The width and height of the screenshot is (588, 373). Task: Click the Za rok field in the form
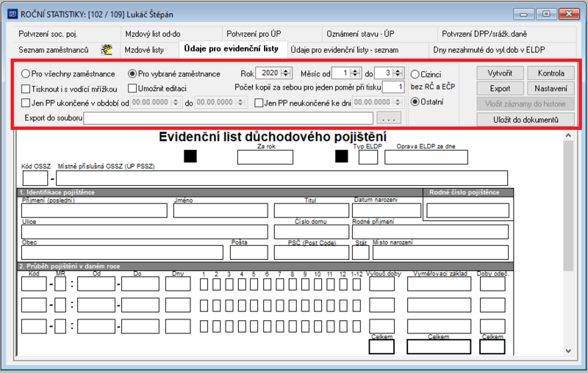click(265, 157)
